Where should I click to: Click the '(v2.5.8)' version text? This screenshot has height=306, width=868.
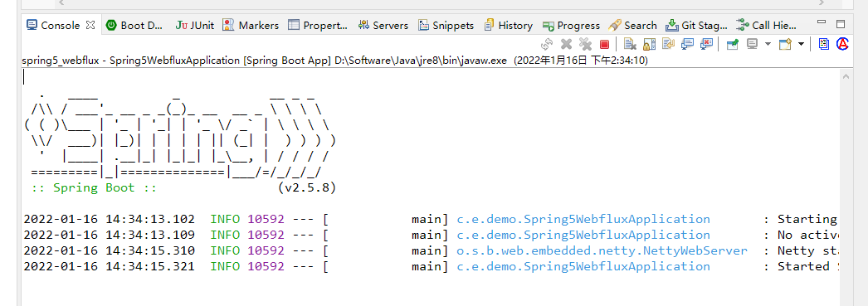tap(307, 187)
